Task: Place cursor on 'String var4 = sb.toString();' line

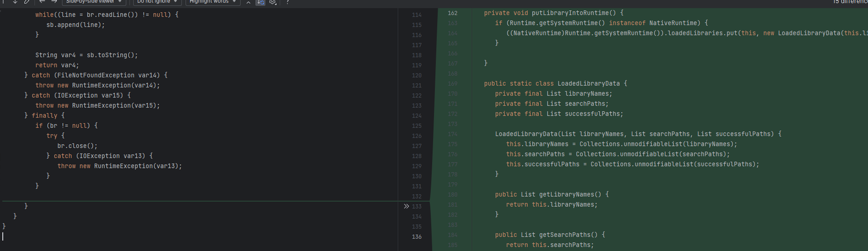Action: click(x=86, y=55)
